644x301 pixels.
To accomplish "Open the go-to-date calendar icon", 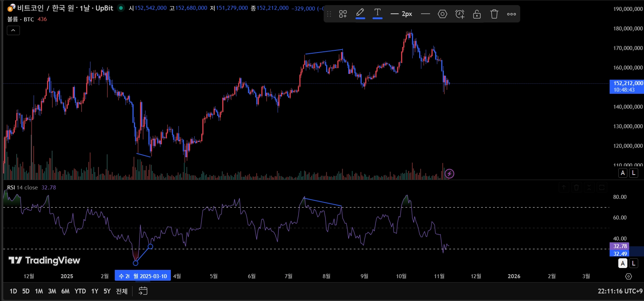I will point(143,291).
